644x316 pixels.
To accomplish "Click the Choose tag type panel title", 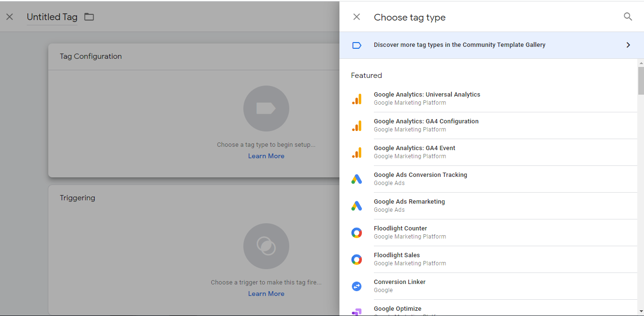I will coord(410,17).
